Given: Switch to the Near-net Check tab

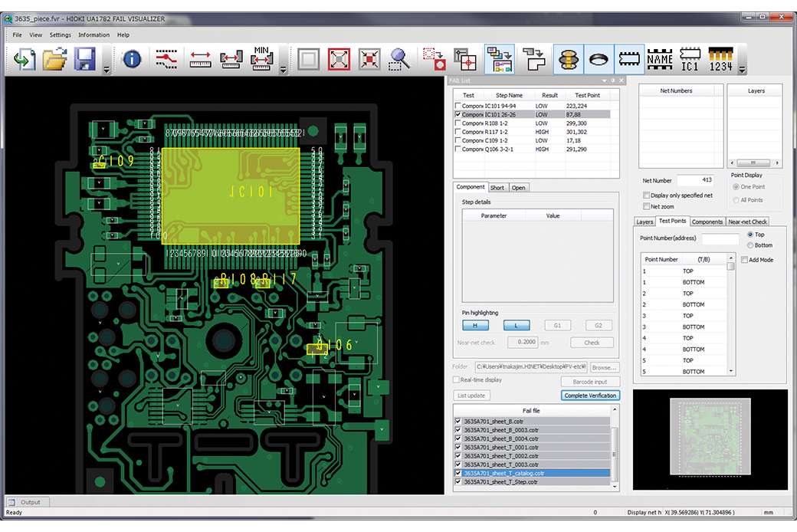Looking at the screenshot, I should coord(749,222).
